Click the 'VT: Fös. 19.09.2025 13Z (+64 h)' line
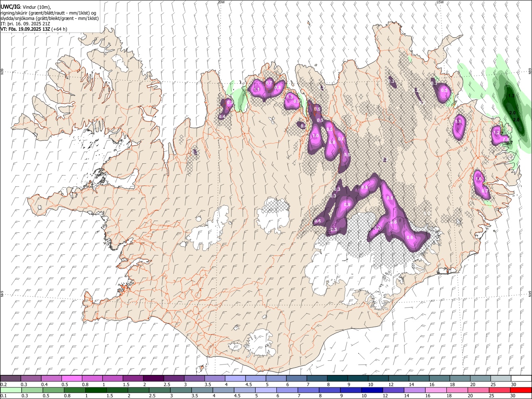532x399 pixels. pyautogui.click(x=34, y=29)
